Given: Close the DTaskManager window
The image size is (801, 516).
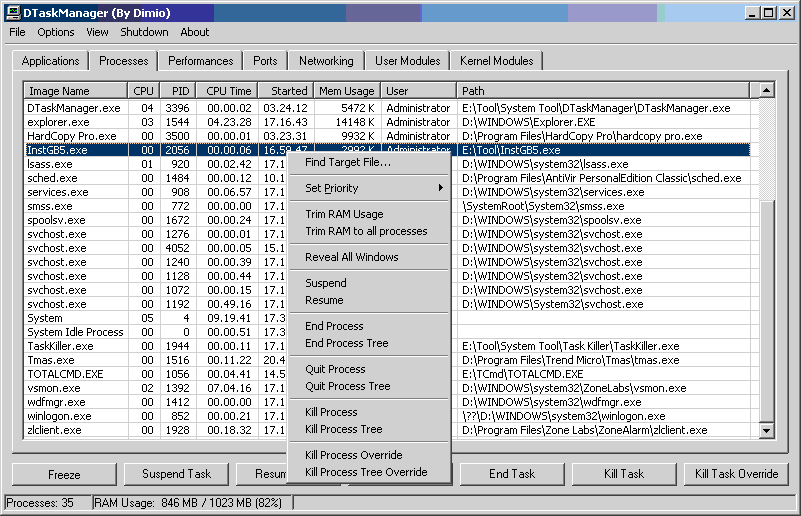Looking at the screenshot, I should (x=789, y=13).
